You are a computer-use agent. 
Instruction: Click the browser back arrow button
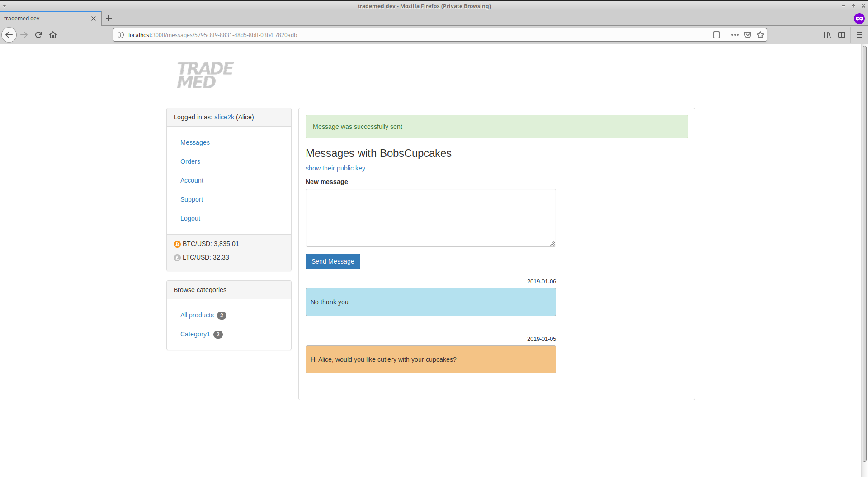[x=9, y=35]
